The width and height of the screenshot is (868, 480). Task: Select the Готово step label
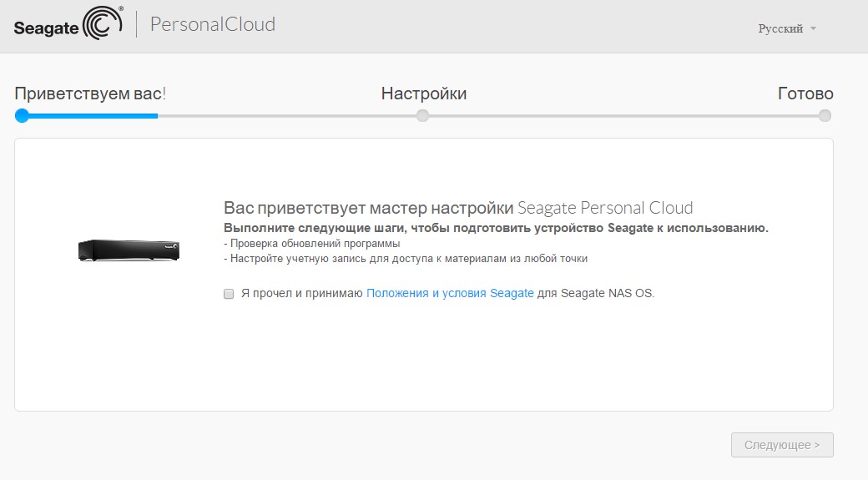805,93
